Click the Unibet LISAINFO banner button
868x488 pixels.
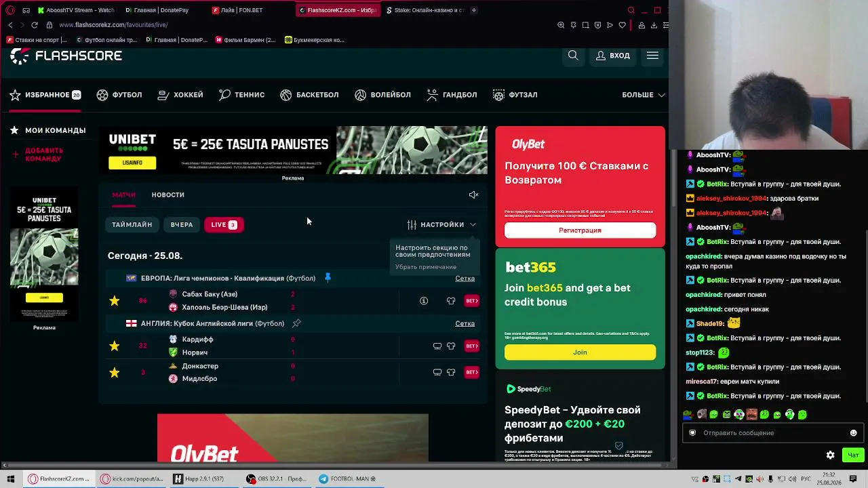coord(132,163)
